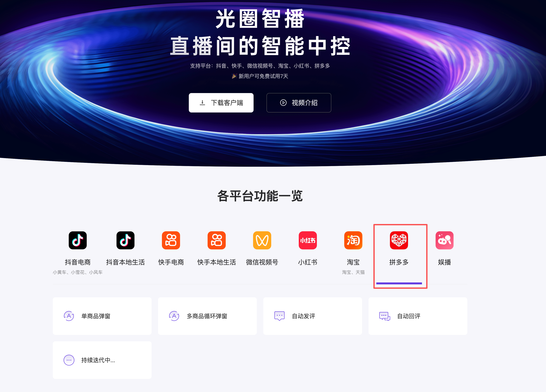Click the 下载客户端 download button
The width and height of the screenshot is (546, 392).
(x=221, y=103)
